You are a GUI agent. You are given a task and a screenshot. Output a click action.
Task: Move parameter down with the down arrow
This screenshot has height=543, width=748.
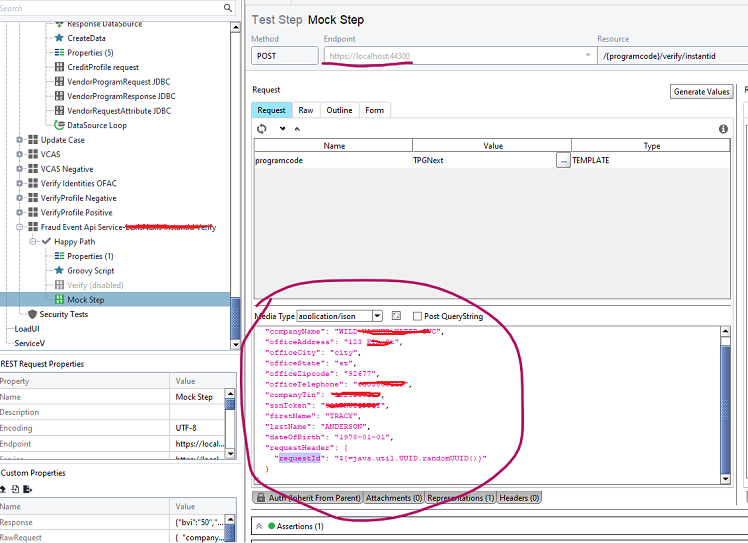[x=282, y=128]
